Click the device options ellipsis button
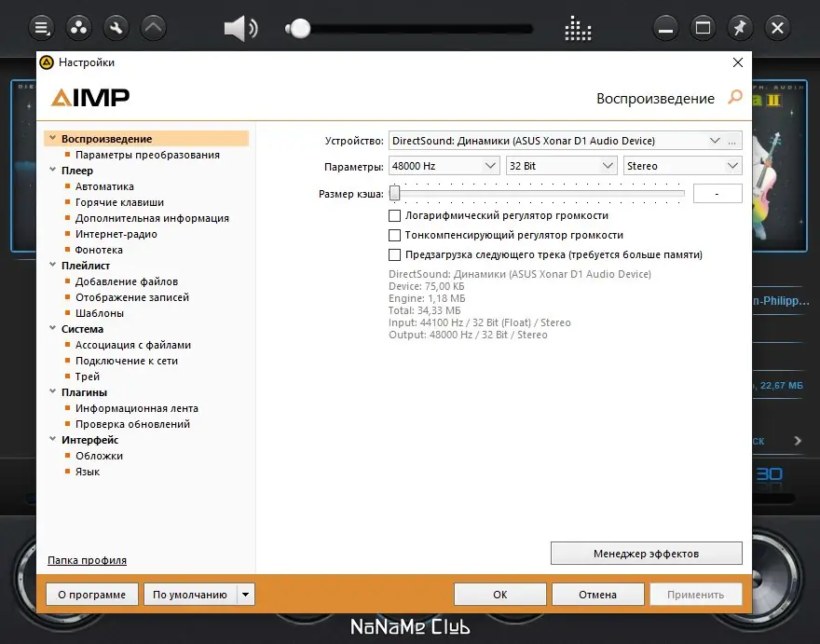 pos(732,141)
